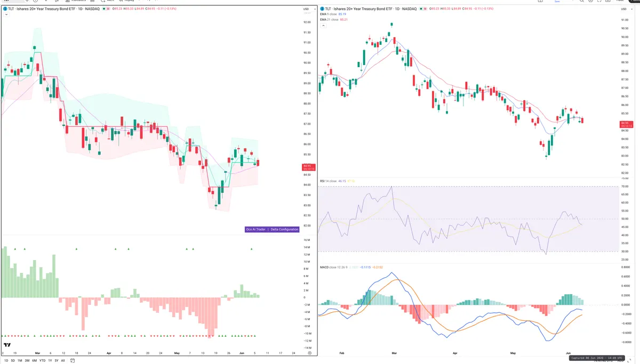Select the 1Y time range
Image resolution: width=640 pixels, height=364 pixels.
pos(50,361)
